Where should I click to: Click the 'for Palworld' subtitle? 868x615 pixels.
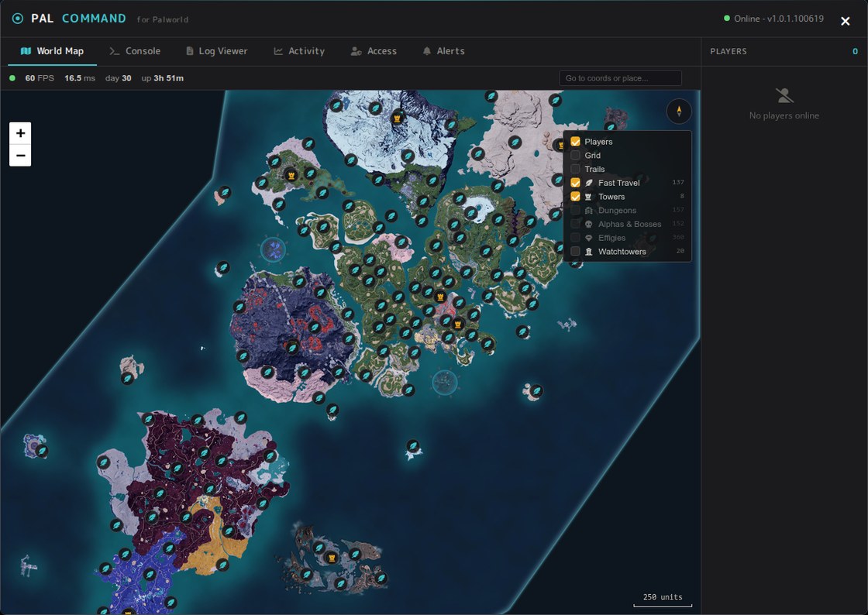[x=163, y=19]
